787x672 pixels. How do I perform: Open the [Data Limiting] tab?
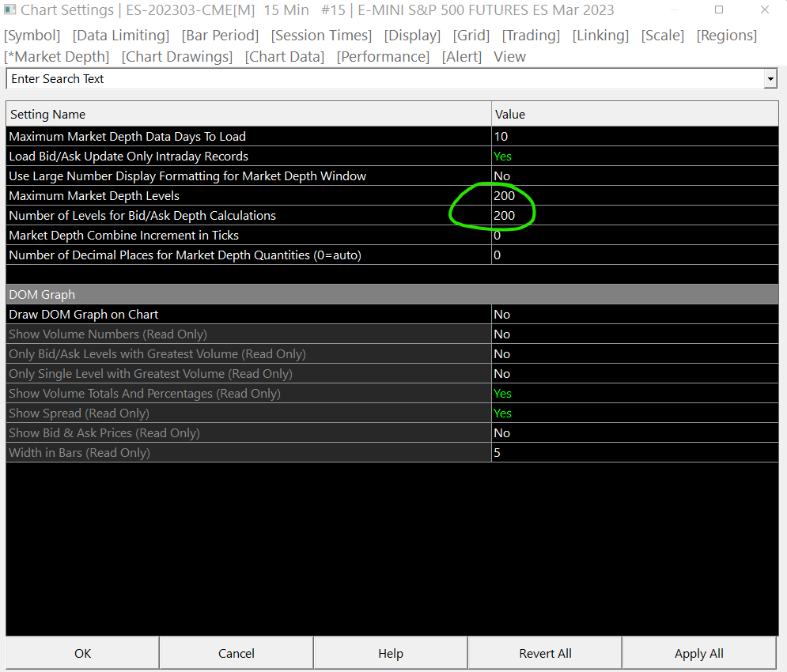click(x=121, y=36)
